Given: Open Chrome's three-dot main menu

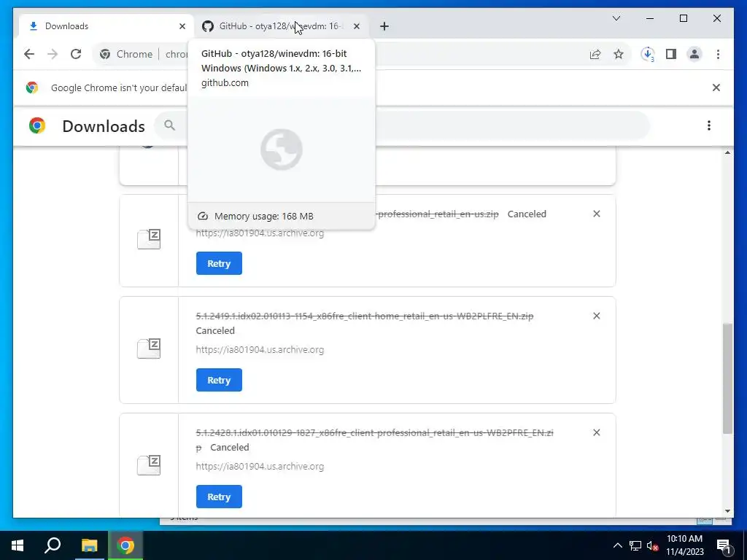Looking at the screenshot, I should pyautogui.click(x=718, y=54).
